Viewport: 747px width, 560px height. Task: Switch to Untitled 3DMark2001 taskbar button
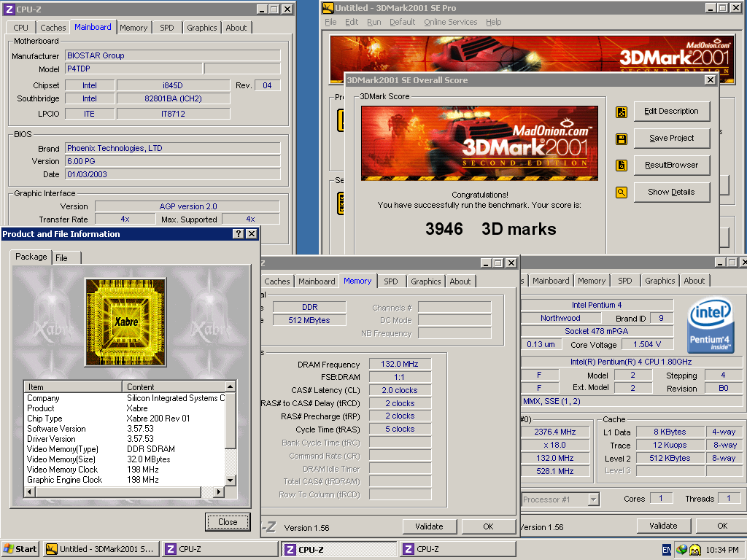point(101,550)
